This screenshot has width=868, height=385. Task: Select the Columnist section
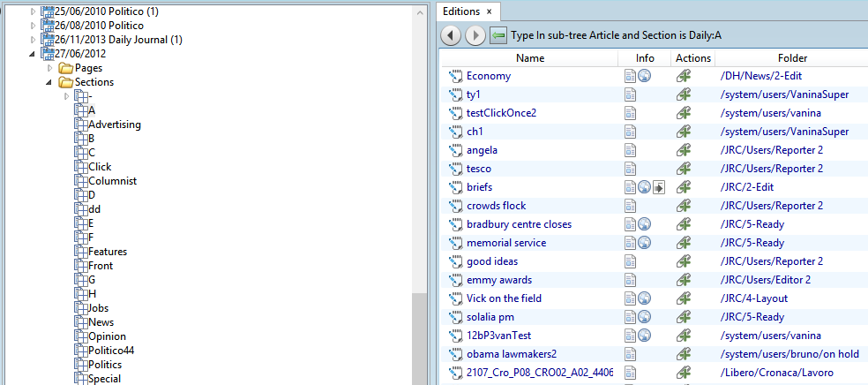pyautogui.click(x=112, y=181)
